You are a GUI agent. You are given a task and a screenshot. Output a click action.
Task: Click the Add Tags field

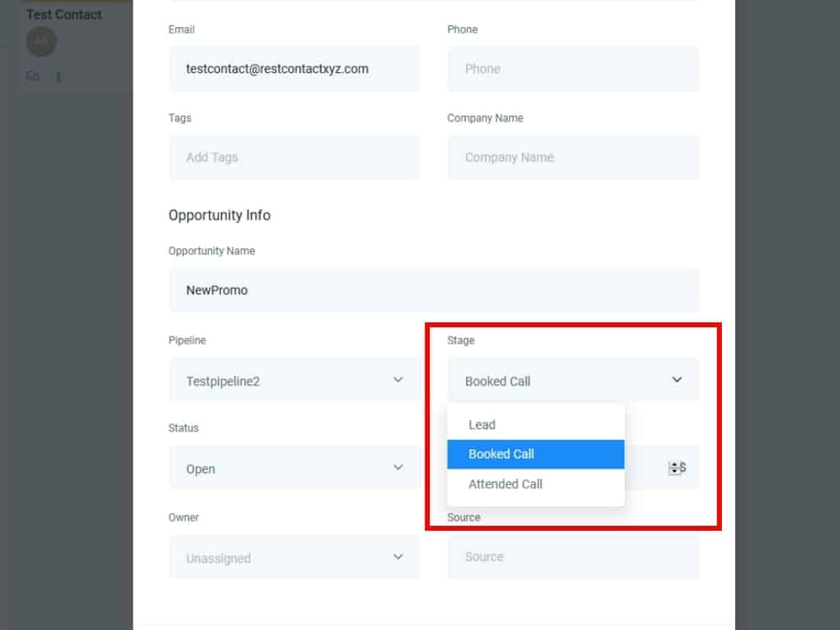(294, 157)
